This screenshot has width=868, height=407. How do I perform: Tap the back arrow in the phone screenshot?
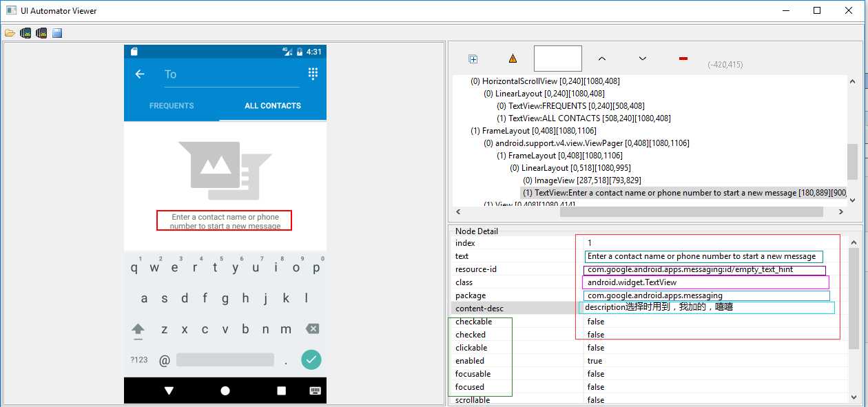tap(140, 74)
